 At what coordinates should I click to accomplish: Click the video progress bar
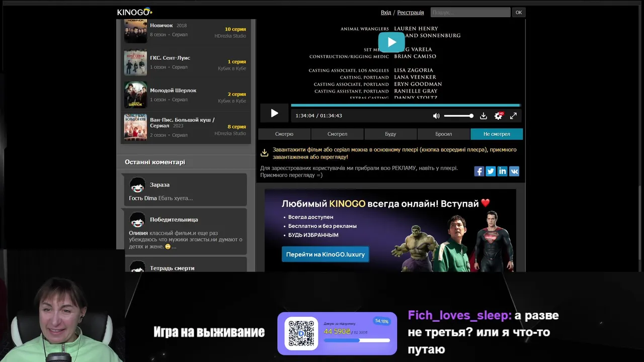[x=405, y=105]
